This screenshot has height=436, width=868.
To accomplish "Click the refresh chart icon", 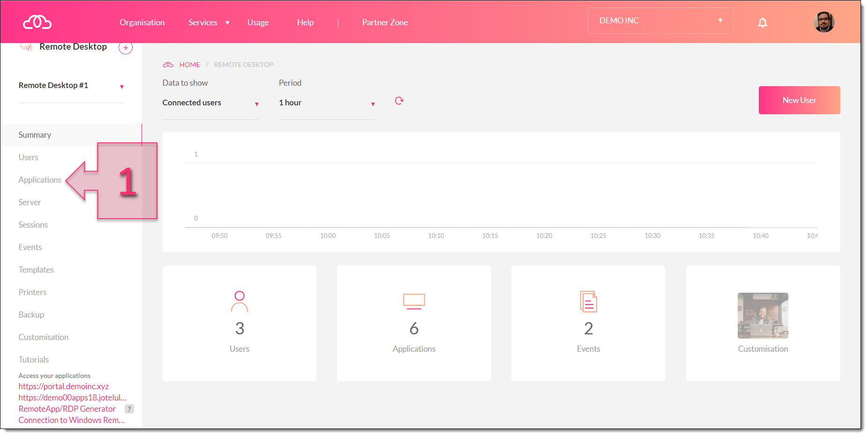I will pyautogui.click(x=399, y=101).
